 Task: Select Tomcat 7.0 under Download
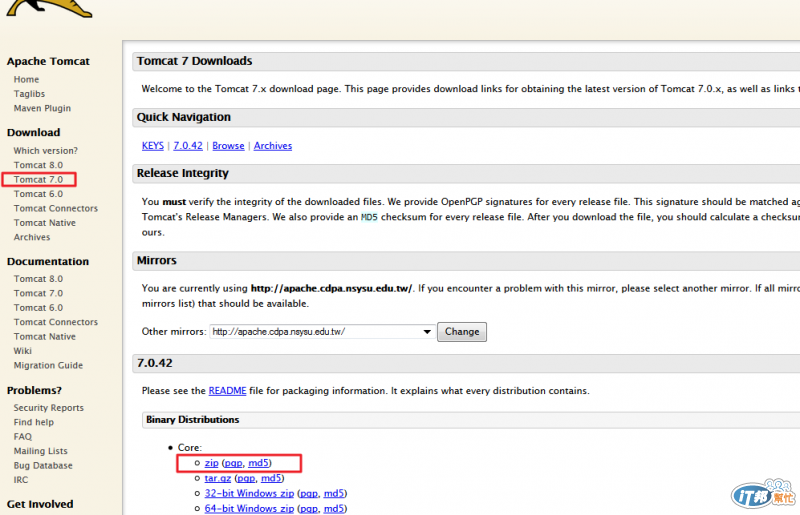click(38, 180)
